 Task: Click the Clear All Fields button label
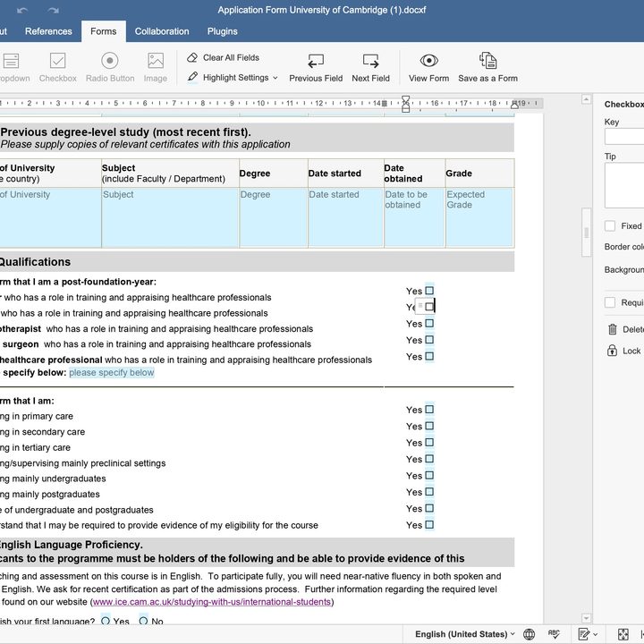pyautogui.click(x=231, y=57)
